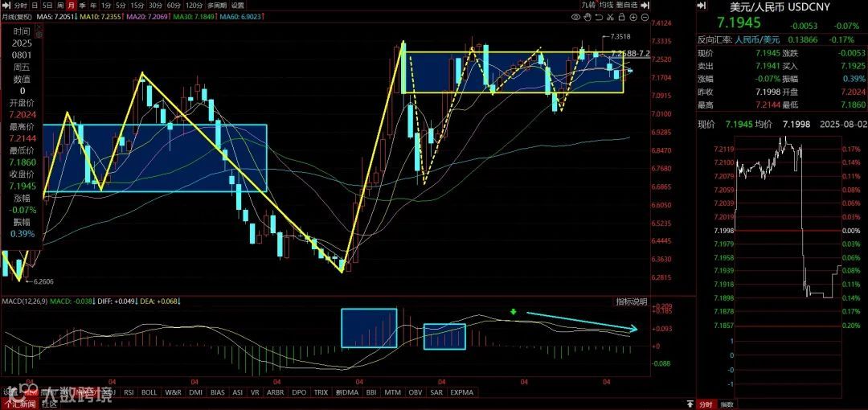Select the hand pan tool icon
The image size is (868, 410).
point(588,17)
